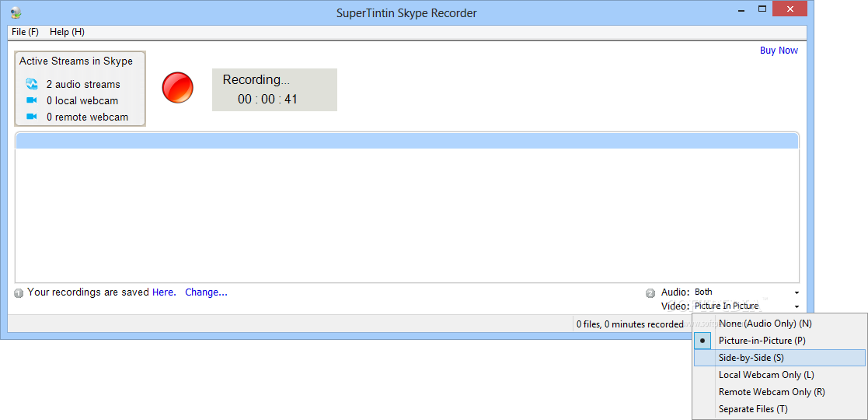Minimize the SuperTintin window

pyautogui.click(x=741, y=9)
